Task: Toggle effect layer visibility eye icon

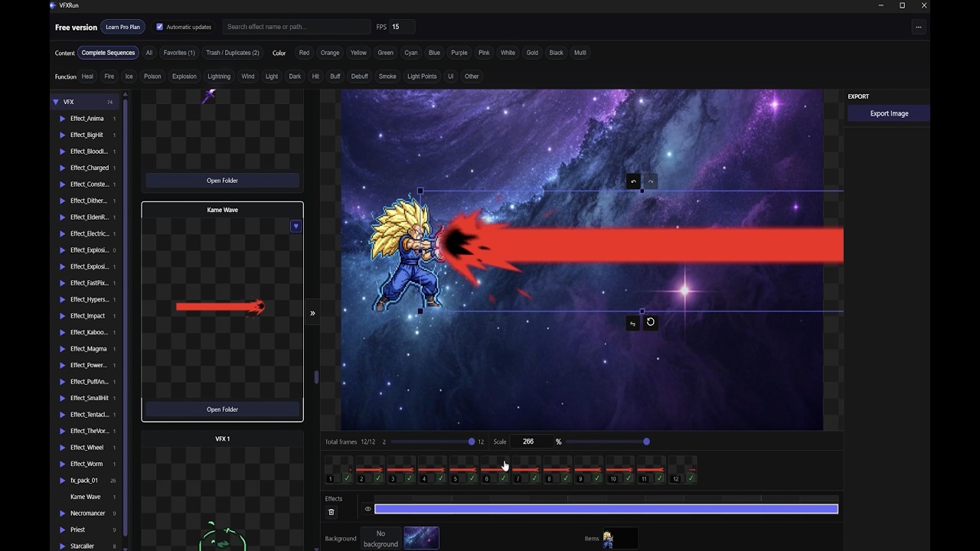Action: click(367, 509)
